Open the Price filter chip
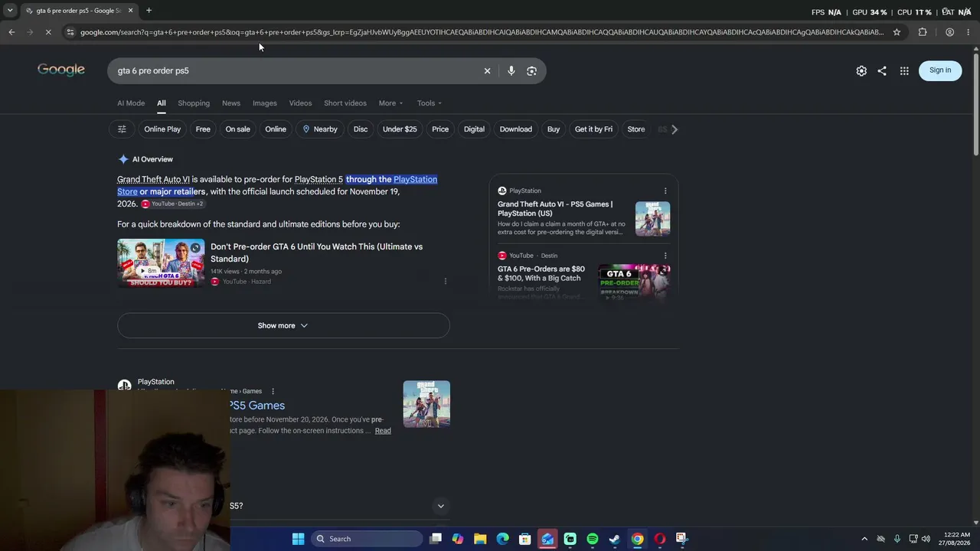 440,129
